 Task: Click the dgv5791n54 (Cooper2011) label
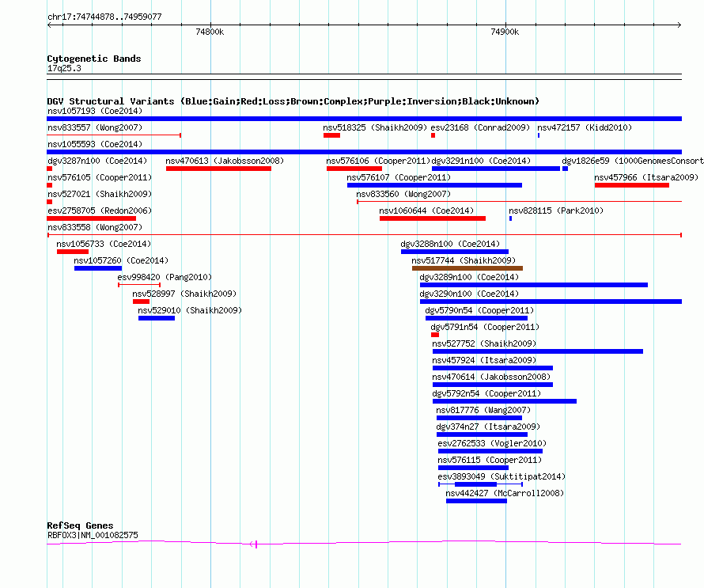(485, 327)
